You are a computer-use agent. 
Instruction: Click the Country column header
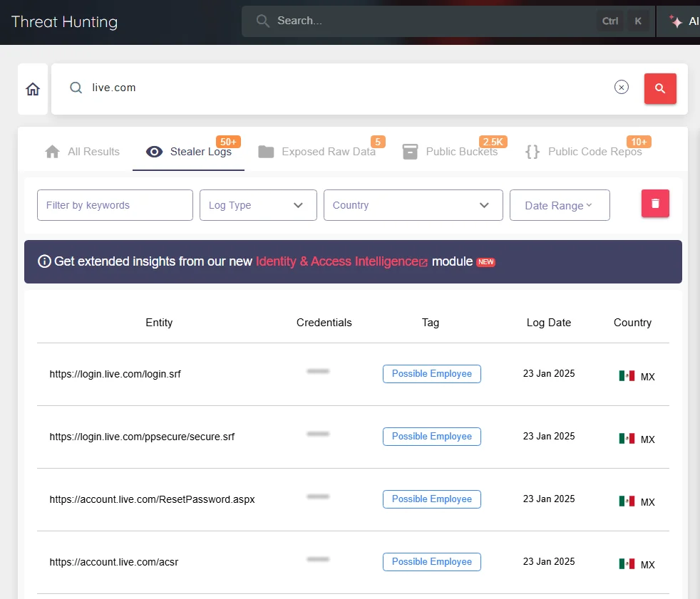click(632, 323)
